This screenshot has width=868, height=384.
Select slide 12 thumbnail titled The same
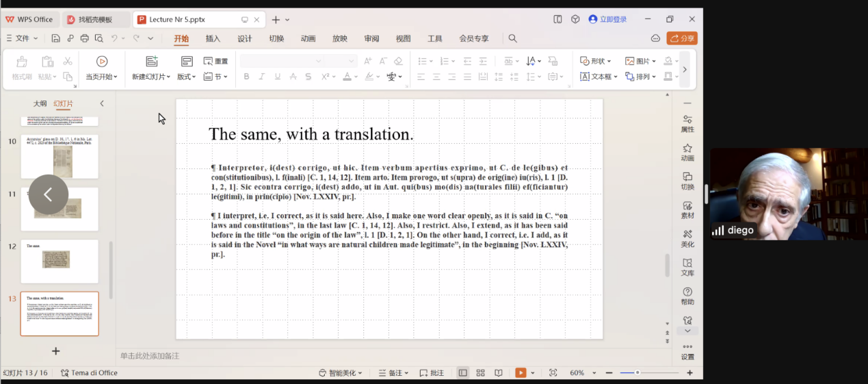tap(60, 261)
